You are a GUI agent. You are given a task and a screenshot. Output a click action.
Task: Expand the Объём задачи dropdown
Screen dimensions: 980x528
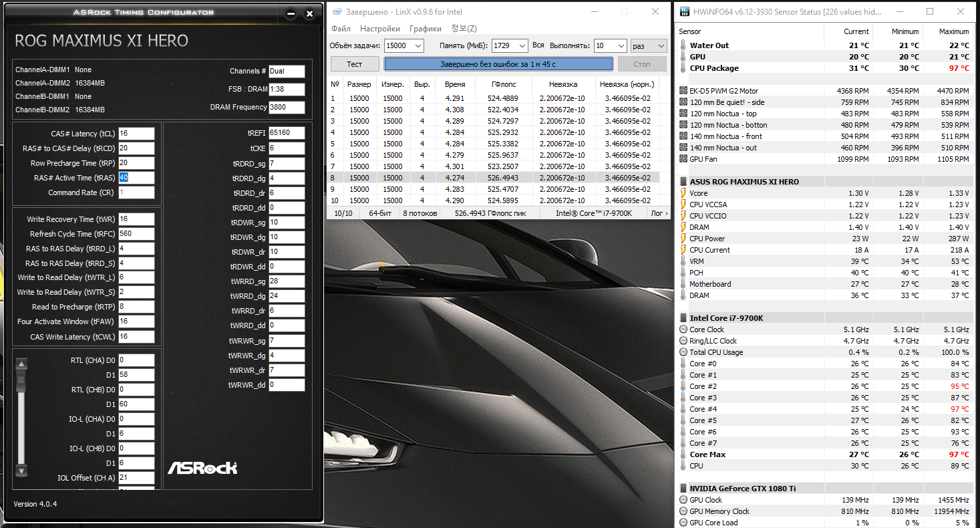[418, 46]
